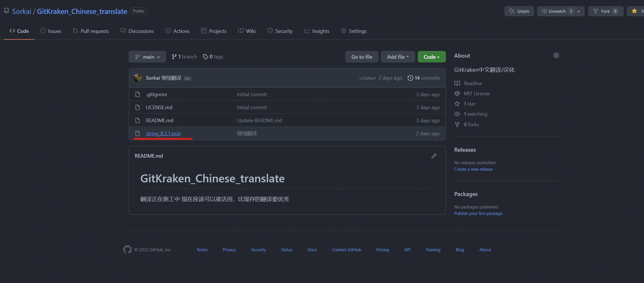Click the GitHub logo in footer
Screen dimensions: 644x283
(x=127, y=250)
